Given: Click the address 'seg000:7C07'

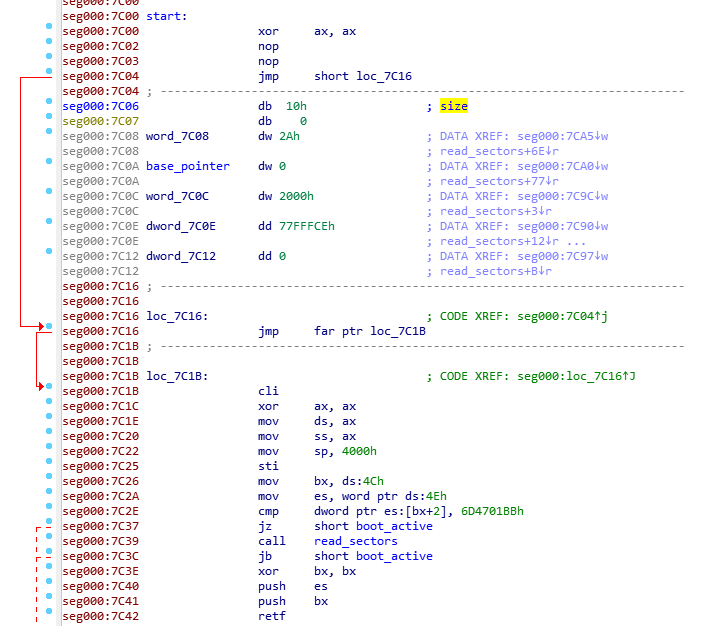Looking at the screenshot, I should pos(100,122).
